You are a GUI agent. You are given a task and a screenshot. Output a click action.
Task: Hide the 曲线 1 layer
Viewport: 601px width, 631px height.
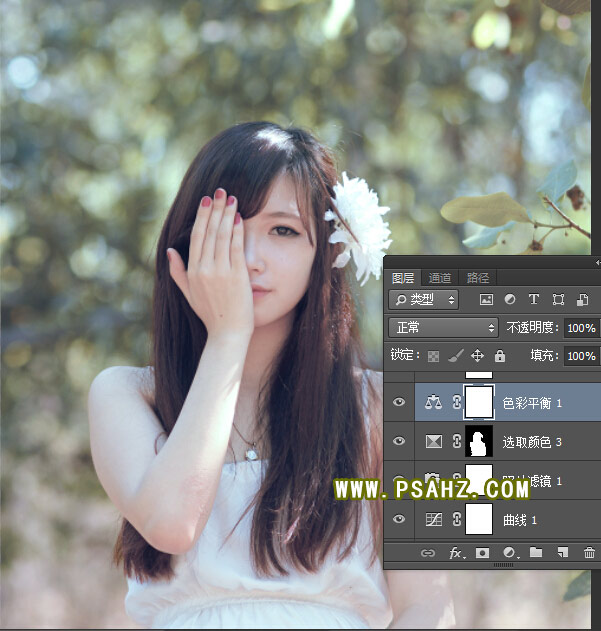(400, 519)
